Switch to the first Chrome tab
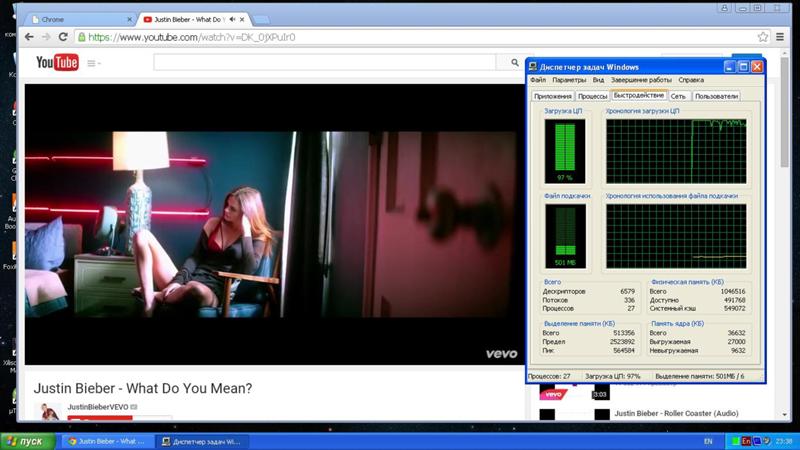This screenshot has width=800, height=450. 79,19
